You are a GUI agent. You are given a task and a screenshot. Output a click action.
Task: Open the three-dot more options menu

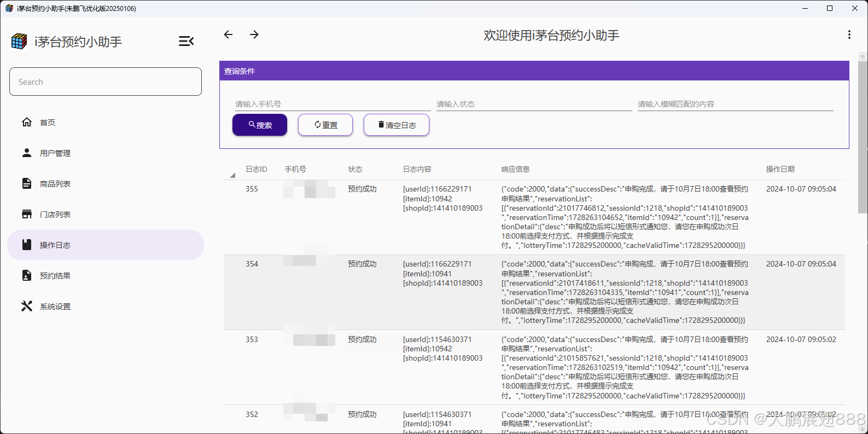[849, 34]
